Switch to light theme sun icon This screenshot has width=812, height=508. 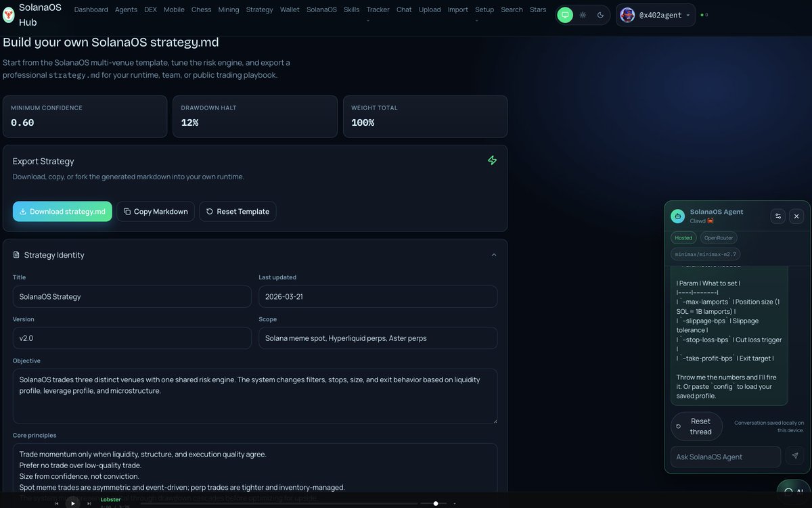tap(583, 15)
